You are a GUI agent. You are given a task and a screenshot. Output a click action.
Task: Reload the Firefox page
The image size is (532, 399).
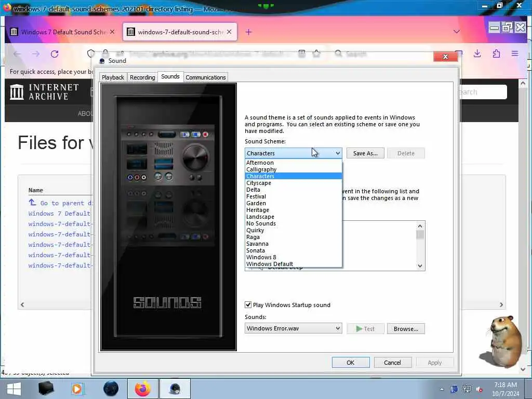click(55, 54)
